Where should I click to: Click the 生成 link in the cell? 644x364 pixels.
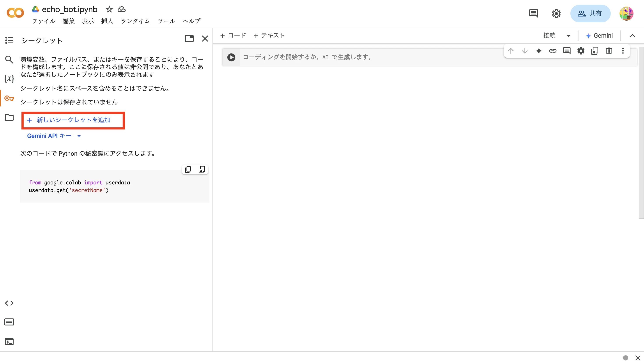coord(344,57)
